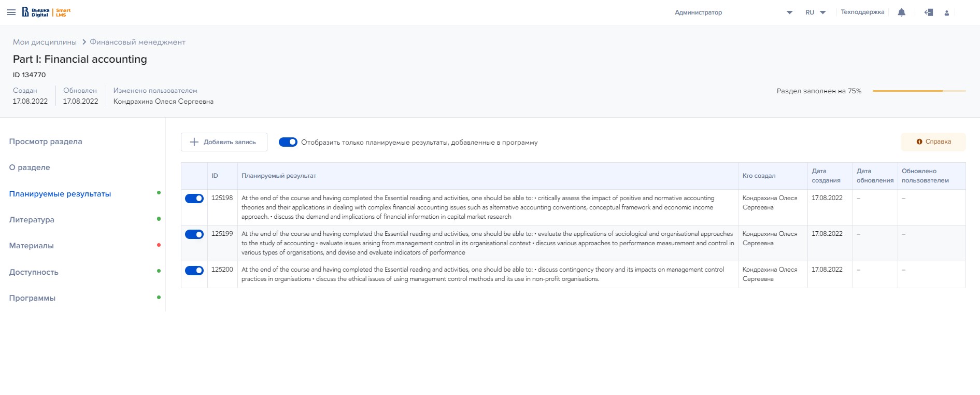Click the Вышка Digital Smart LMS logo
The height and width of the screenshot is (395, 980).
[47, 12]
